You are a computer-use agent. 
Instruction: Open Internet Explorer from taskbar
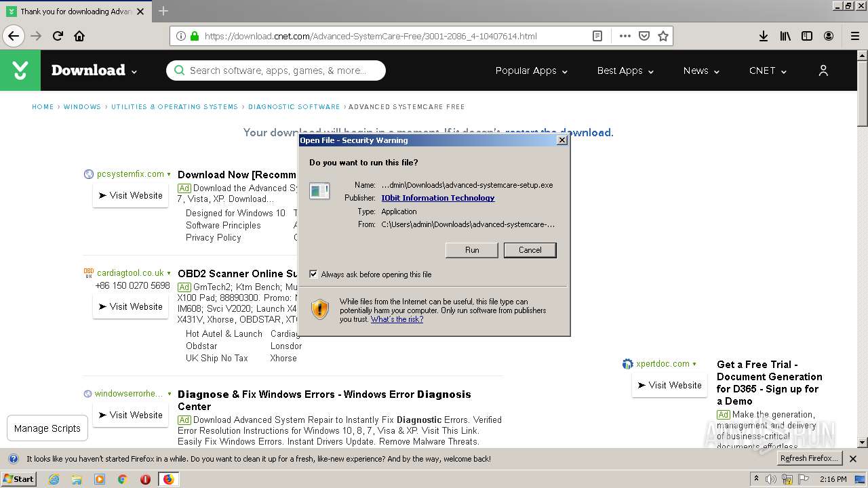coord(54,479)
